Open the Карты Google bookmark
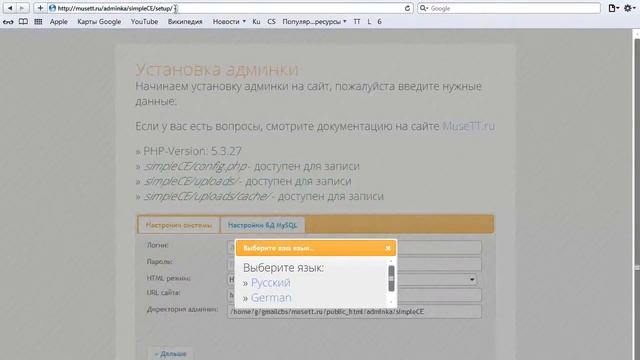 99,22
